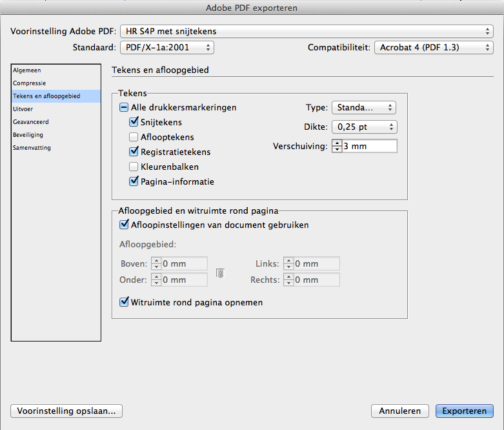The width and height of the screenshot is (504, 430).
Task: Click the Onder bleed stepper
Action: click(156, 280)
